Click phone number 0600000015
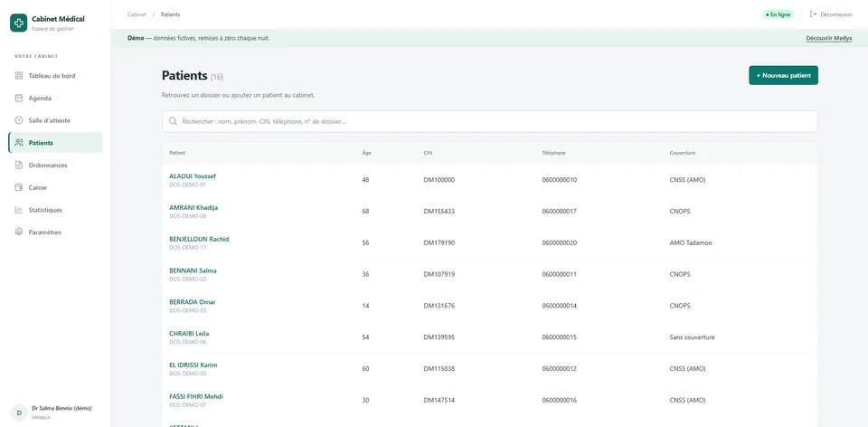 [x=560, y=337]
